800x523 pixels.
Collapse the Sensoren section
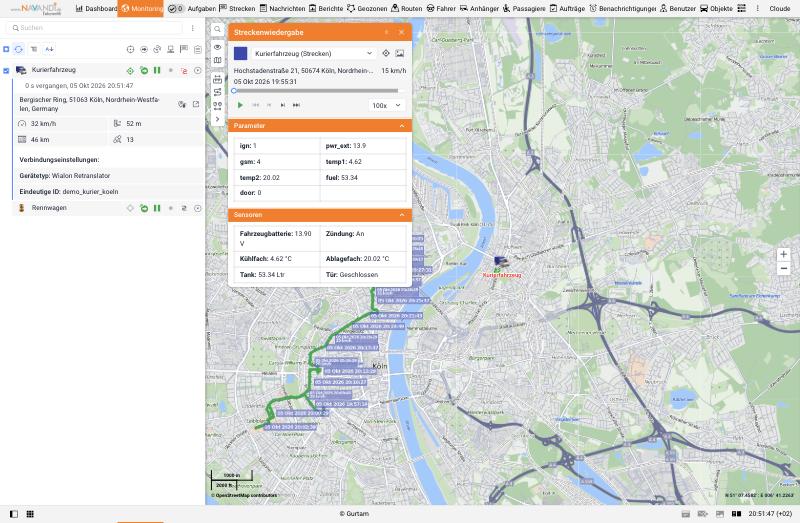click(x=402, y=215)
